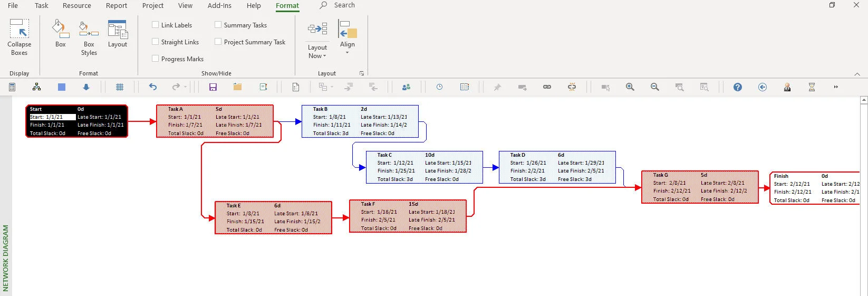Click the document page icon in toolbar

296,87
